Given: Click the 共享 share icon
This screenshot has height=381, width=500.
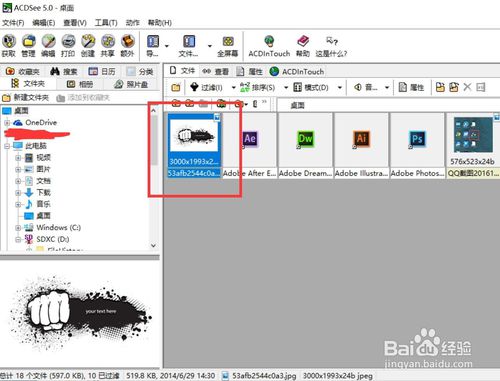Looking at the screenshot, I should (x=108, y=46).
